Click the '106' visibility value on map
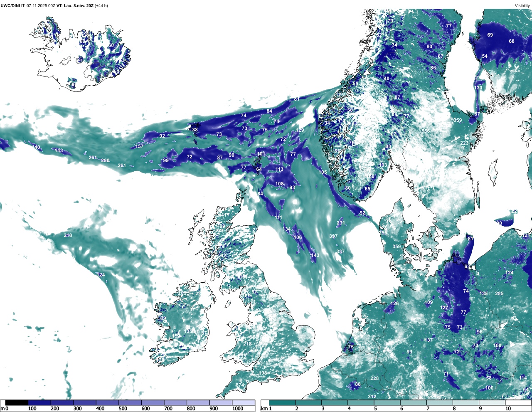Screen dimensions: 532x412 [298, 237]
